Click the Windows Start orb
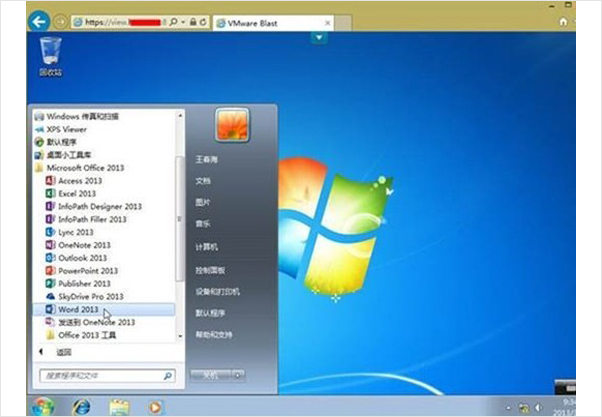Screen dimensions: 602x417 (x=43, y=406)
